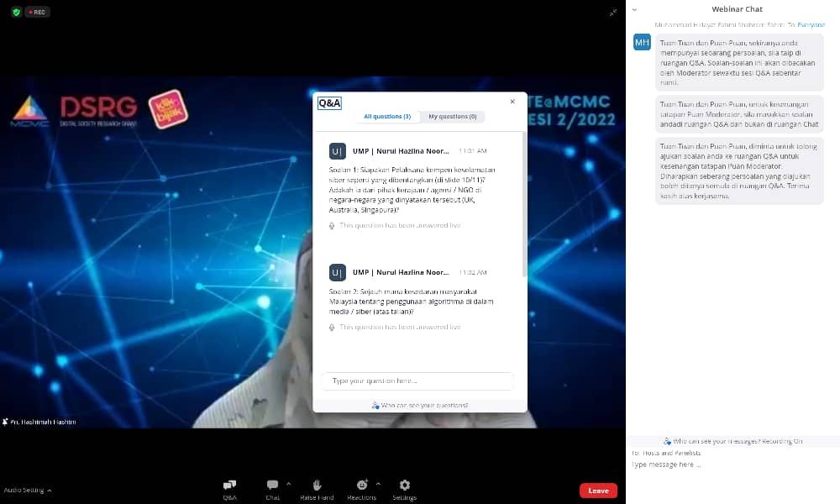
Task: Click the first chat message about ruangan Q&A
Action: (x=739, y=62)
